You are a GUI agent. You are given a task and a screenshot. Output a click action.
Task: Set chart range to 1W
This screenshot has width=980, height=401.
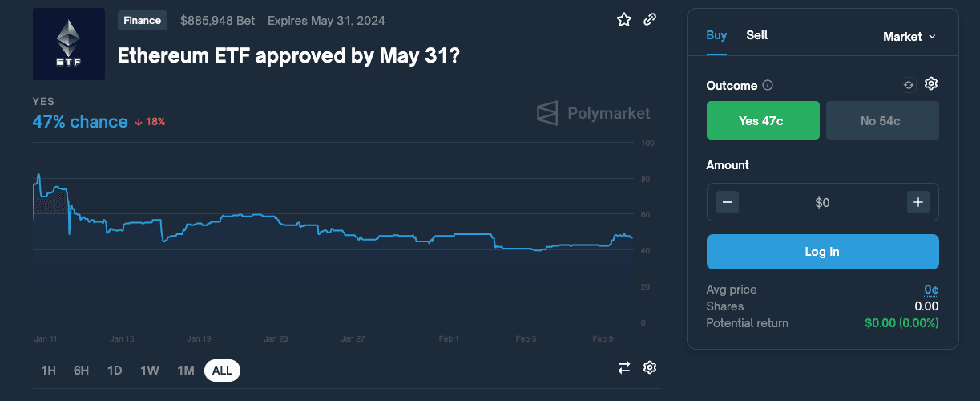pos(150,371)
